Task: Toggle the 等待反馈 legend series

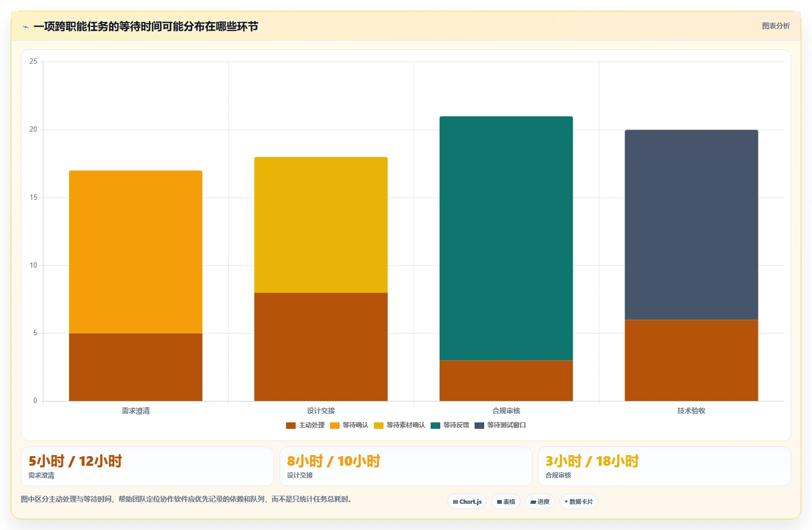Action: pos(450,425)
